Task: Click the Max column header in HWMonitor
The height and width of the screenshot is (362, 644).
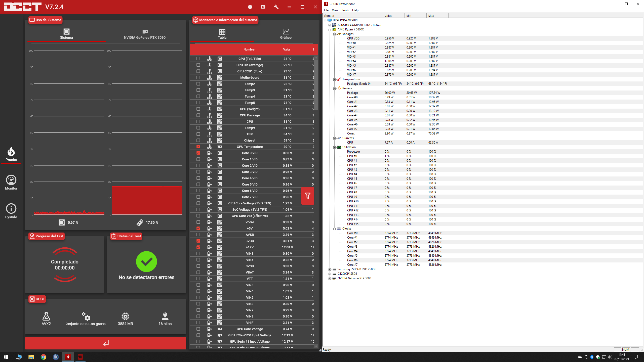Action: click(437, 16)
